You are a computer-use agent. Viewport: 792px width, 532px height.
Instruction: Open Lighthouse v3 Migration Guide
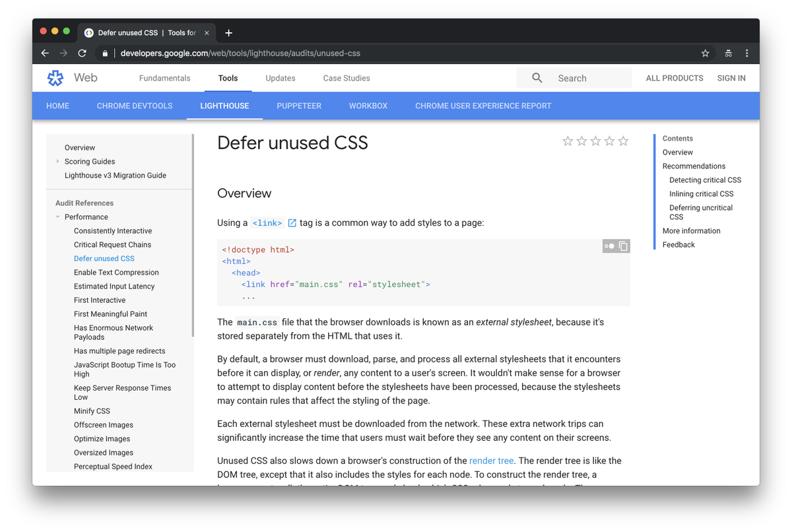115,176
